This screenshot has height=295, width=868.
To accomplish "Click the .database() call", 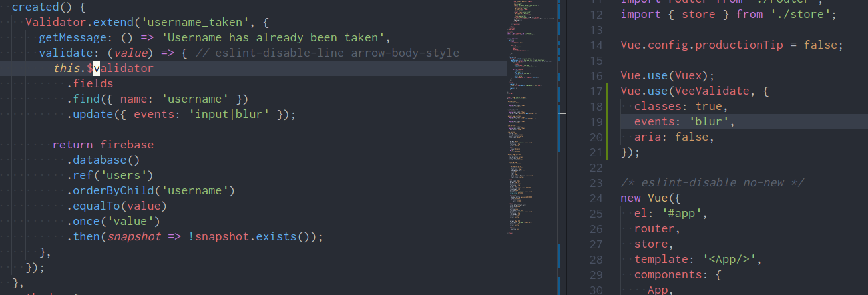I will point(104,160).
